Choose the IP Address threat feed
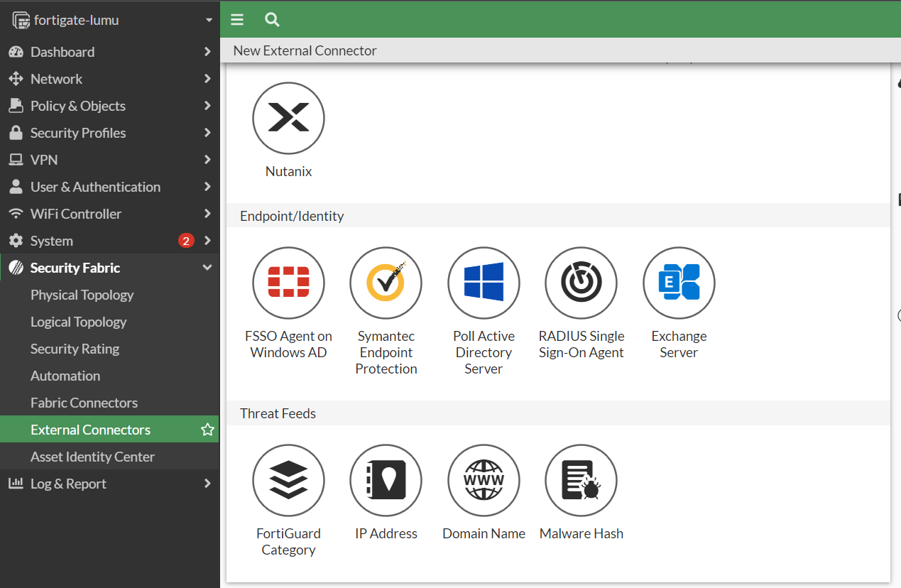Screen dimensions: 901x588 pos(386,480)
